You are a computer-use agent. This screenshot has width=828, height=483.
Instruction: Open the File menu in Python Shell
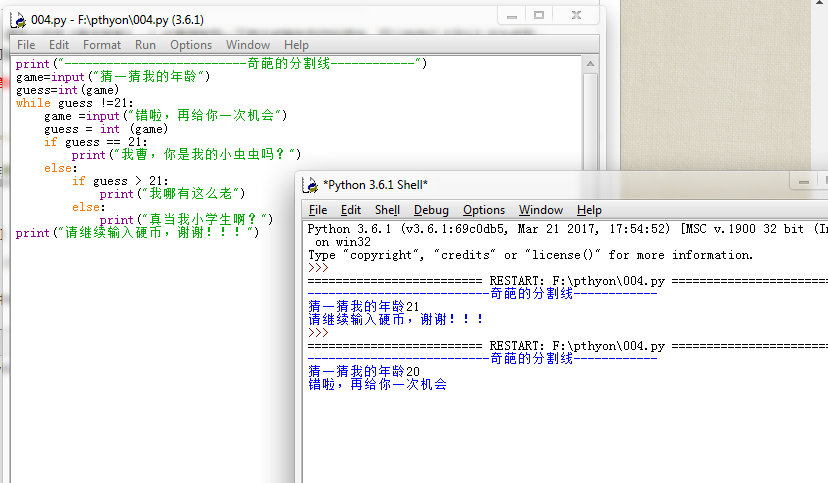pos(318,210)
